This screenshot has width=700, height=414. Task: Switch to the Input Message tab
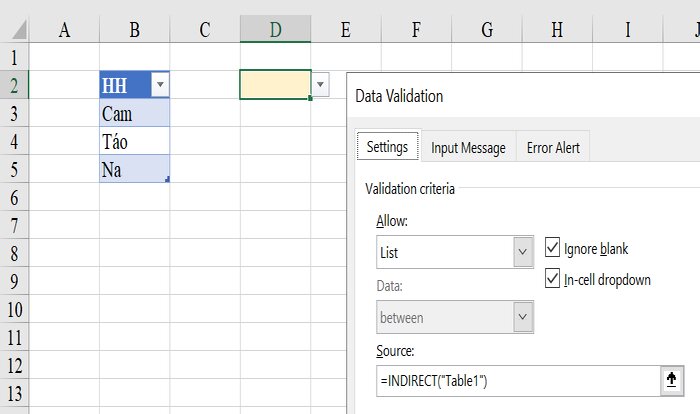point(468,147)
